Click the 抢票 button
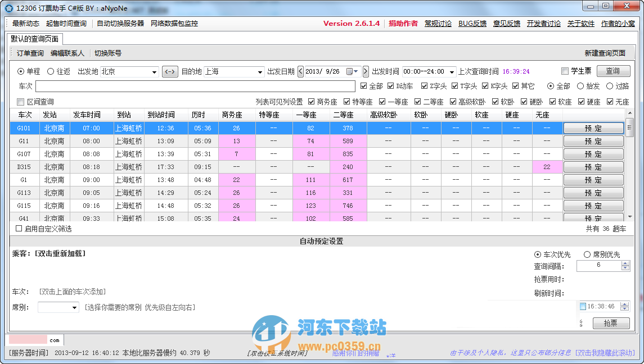644x364 pixels. [x=611, y=323]
